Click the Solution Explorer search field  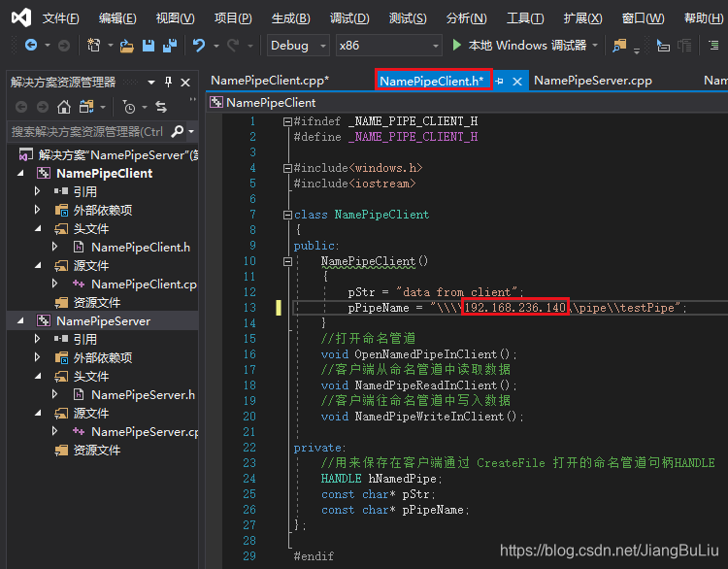[88, 132]
